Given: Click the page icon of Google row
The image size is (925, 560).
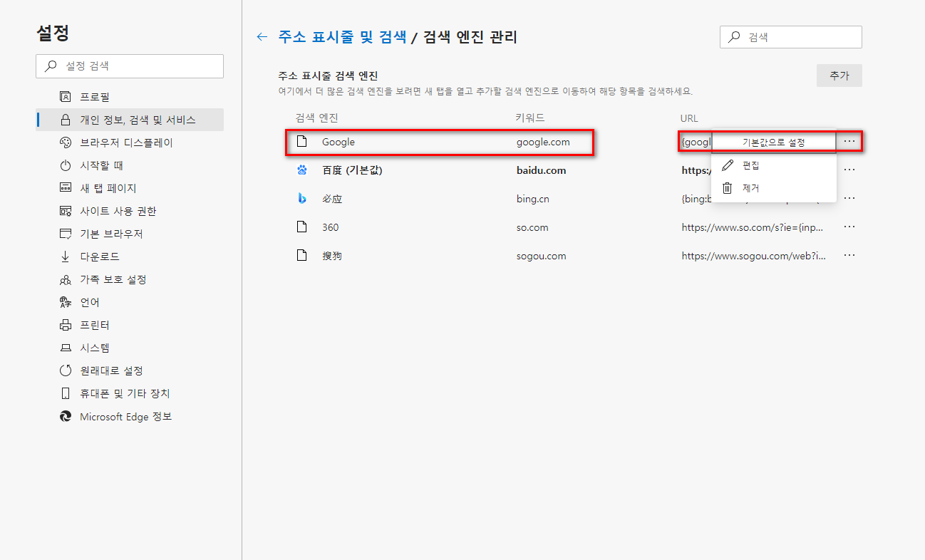Looking at the screenshot, I should pyautogui.click(x=302, y=141).
